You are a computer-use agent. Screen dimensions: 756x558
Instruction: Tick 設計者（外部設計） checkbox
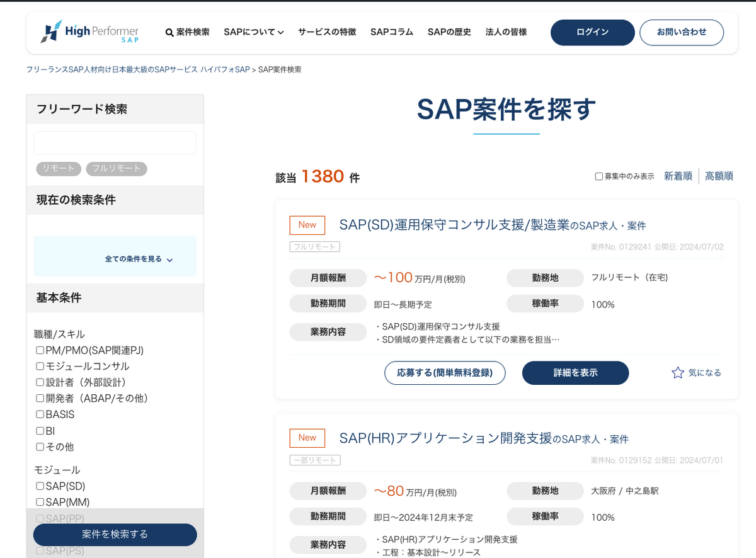(40, 382)
